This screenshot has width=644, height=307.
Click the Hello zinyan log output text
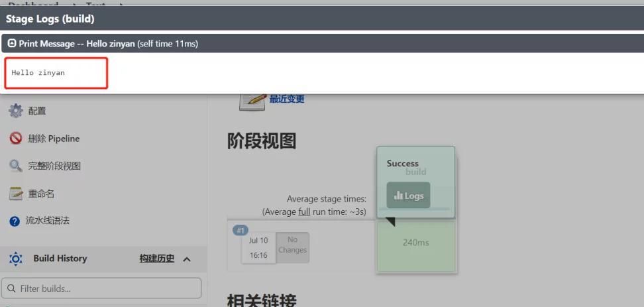[38, 73]
